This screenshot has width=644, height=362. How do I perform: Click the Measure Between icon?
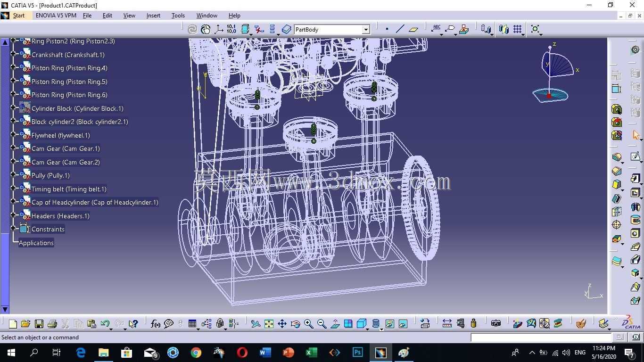click(447, 323)
